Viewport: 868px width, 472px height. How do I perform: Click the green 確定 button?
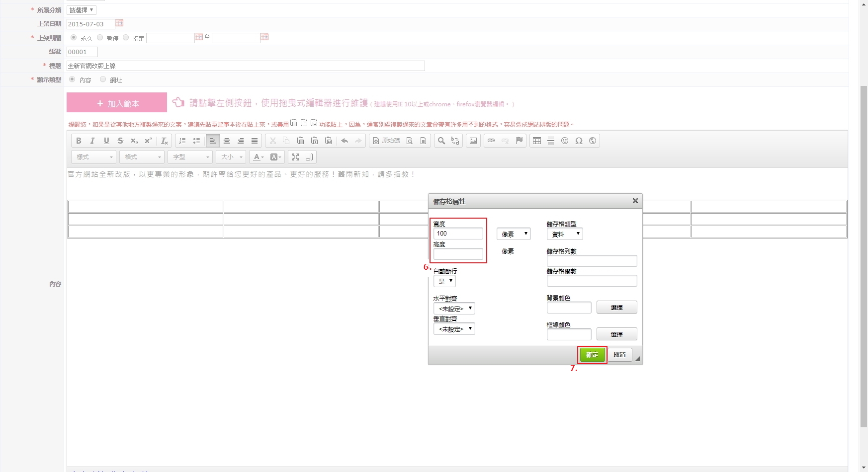click(x=592, y=355)
